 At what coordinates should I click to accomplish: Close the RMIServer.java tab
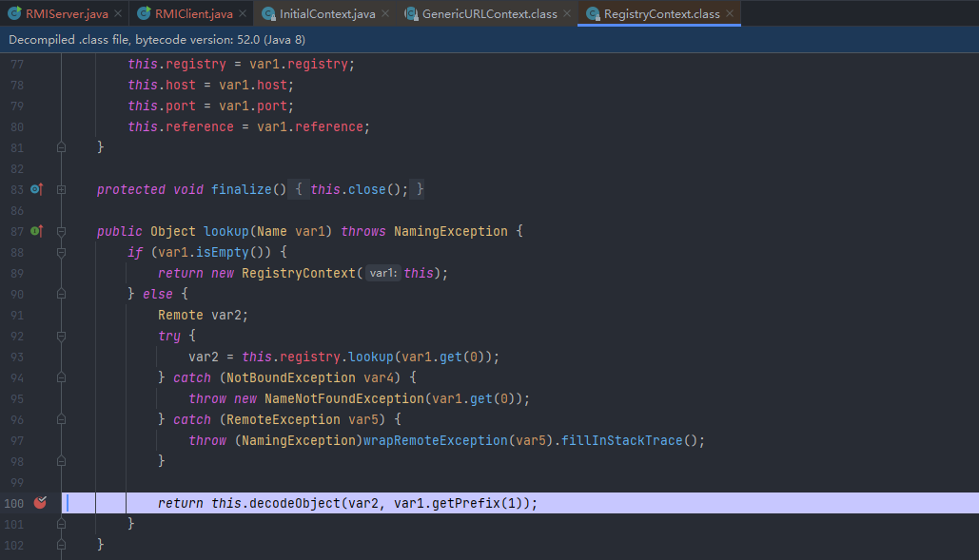click(x=118, y=13)
